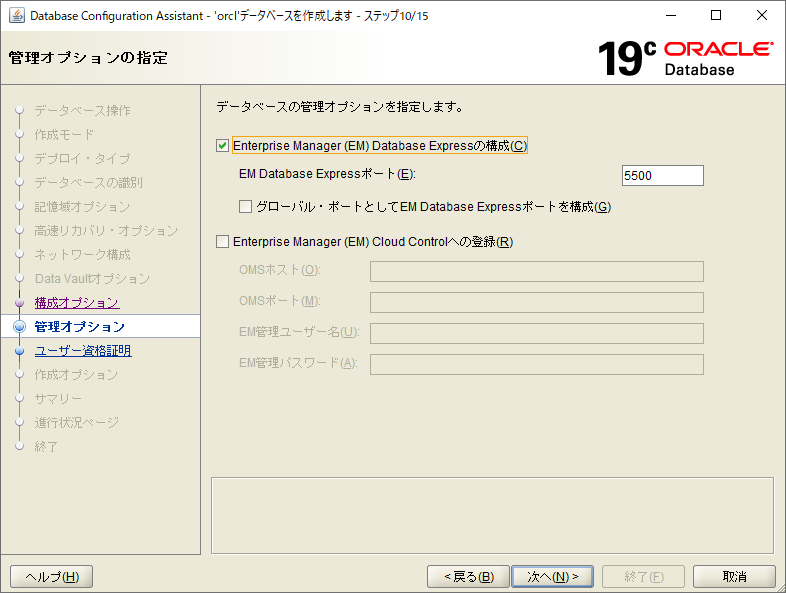Go back with 戻る(B) button

468,576
